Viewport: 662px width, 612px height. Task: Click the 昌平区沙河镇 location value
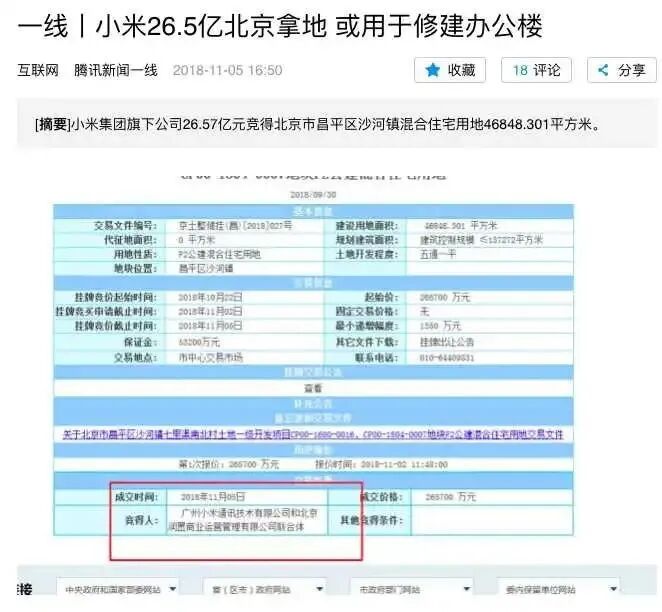(x=206, y=268)
